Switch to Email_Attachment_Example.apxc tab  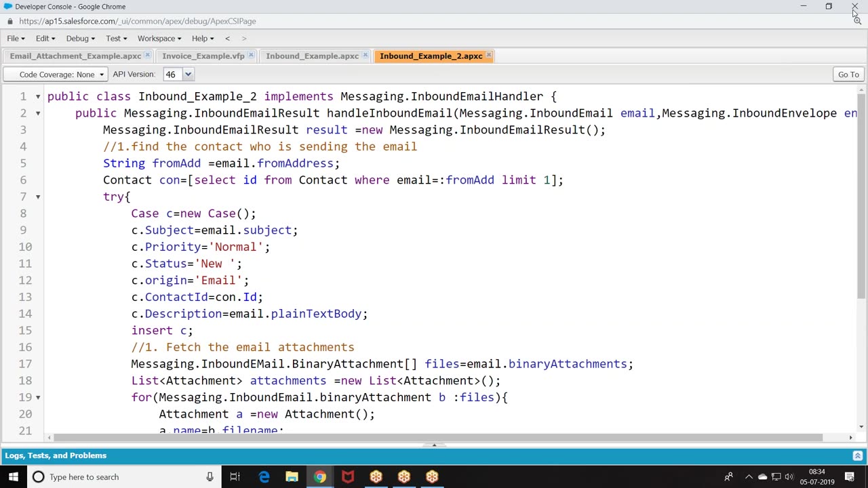(75, 56)
